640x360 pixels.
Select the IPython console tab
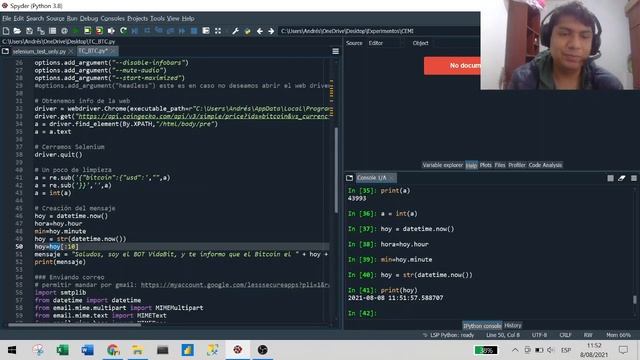click(482, 326)
